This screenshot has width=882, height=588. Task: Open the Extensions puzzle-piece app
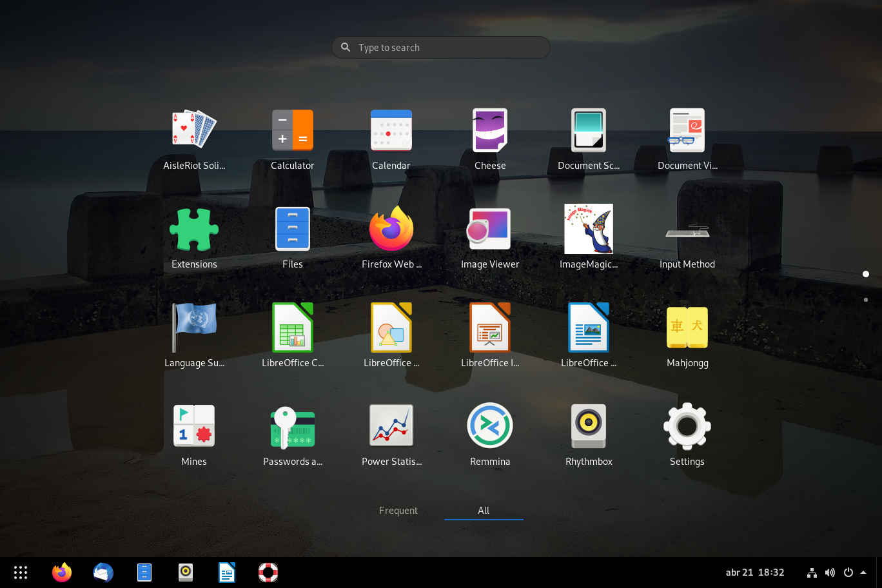194,229
